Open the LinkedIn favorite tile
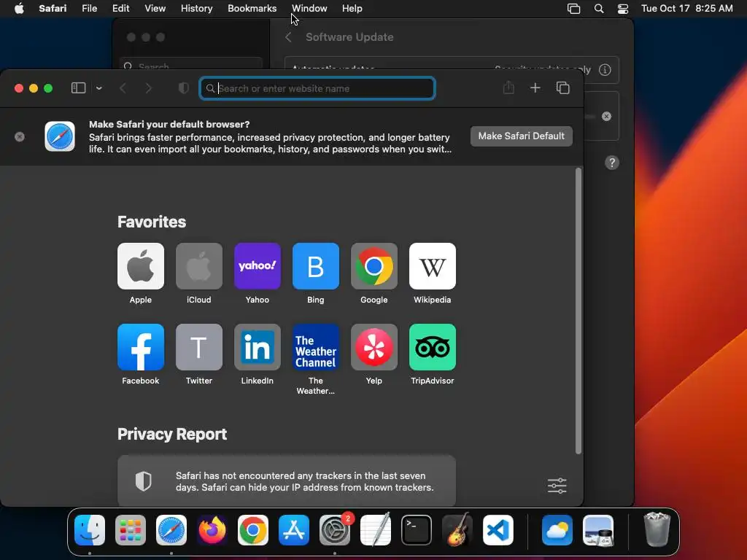This screenshot has height=560, width=747. [x=258, y=347]
